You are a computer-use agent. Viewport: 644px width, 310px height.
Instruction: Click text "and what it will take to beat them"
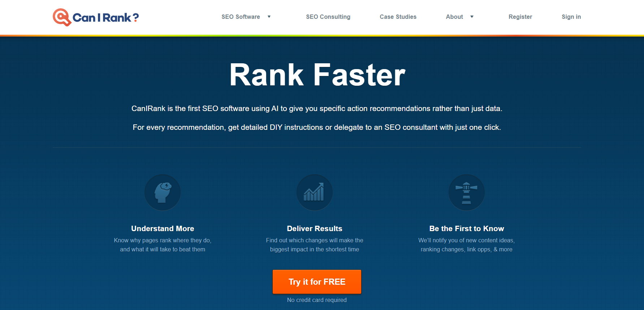pos(163,249)
